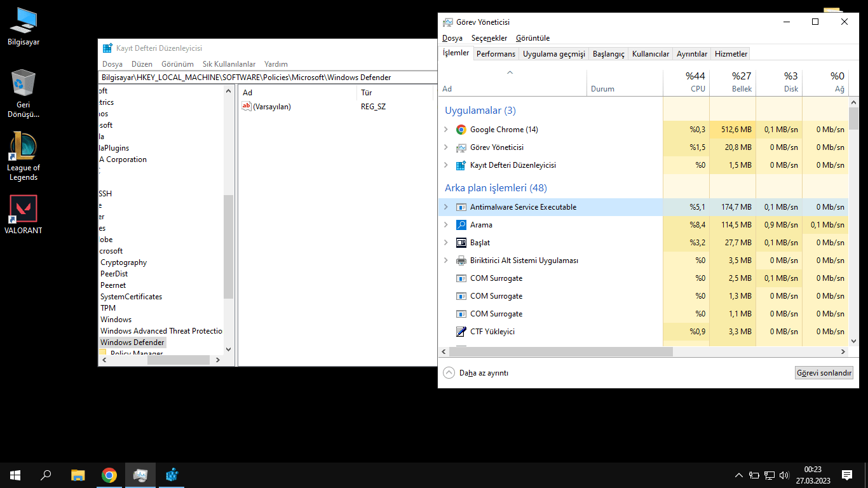Image resolution: width=868 pixels, height=488 pixels.
Task: Show hidden tray icons chevron
Action: click(738, 475)
